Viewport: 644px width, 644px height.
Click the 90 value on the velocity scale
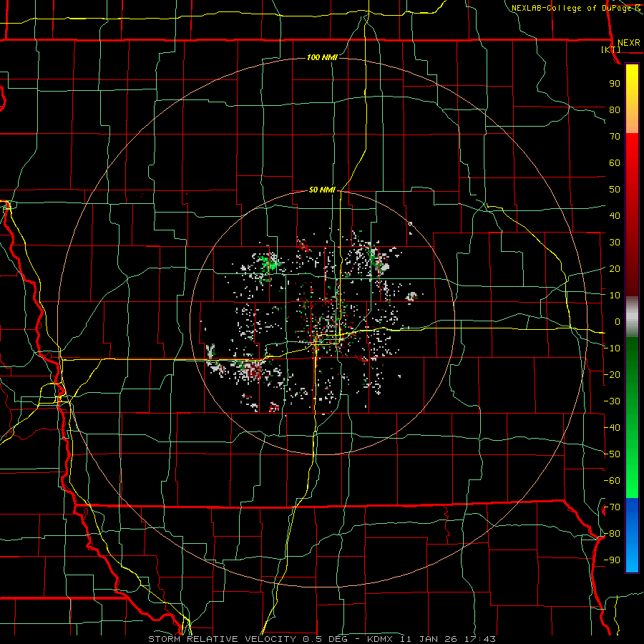615,84
